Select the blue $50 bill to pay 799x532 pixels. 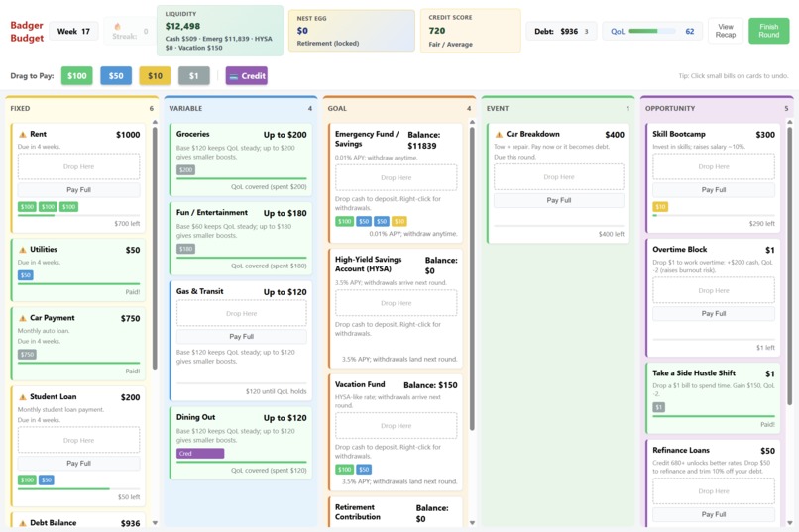click(116, 76)
